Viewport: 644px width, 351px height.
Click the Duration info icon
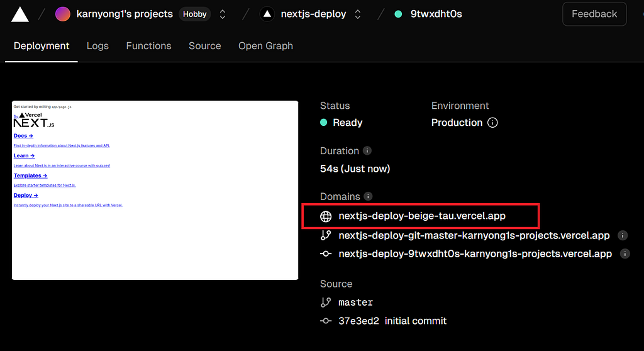367,151
